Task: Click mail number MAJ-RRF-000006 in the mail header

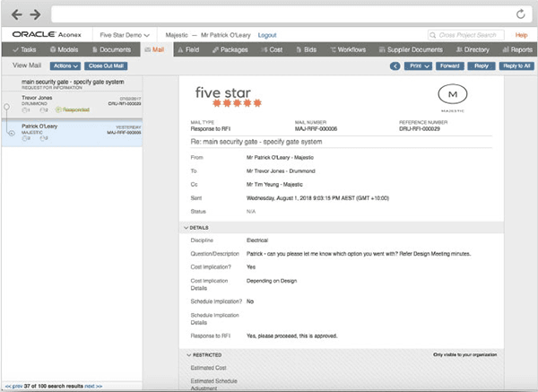Action: 316,128
